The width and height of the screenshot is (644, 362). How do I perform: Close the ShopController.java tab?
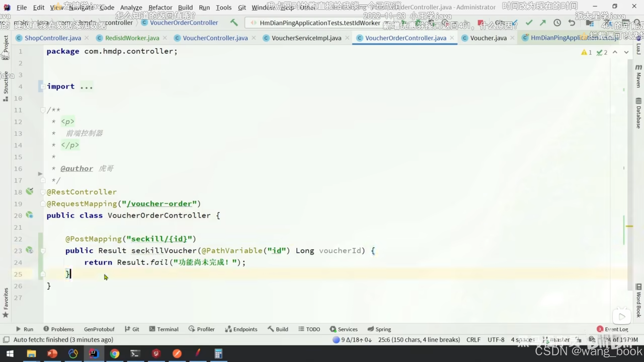pos(87,38)
